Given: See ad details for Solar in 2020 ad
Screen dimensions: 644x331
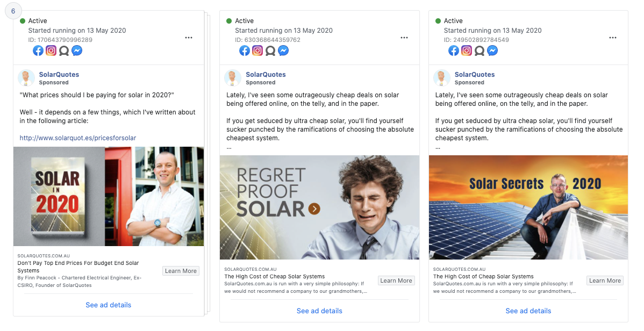Looking at the screenshot, I should [x=109, y=305].
